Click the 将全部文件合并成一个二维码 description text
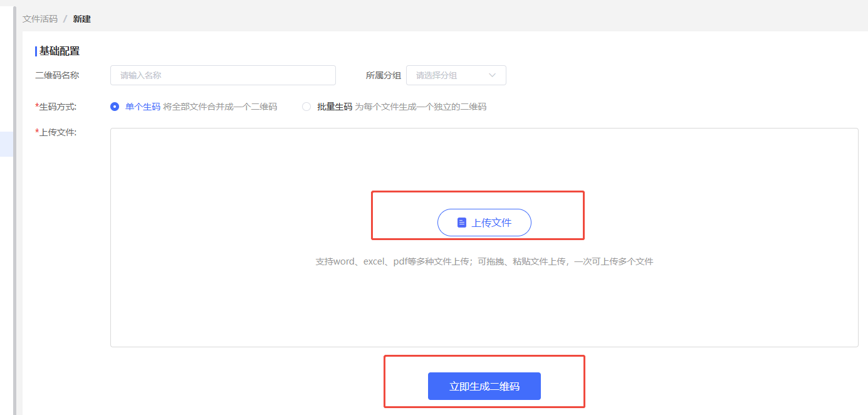Viewport: 868px width, 415px height. 220,107
